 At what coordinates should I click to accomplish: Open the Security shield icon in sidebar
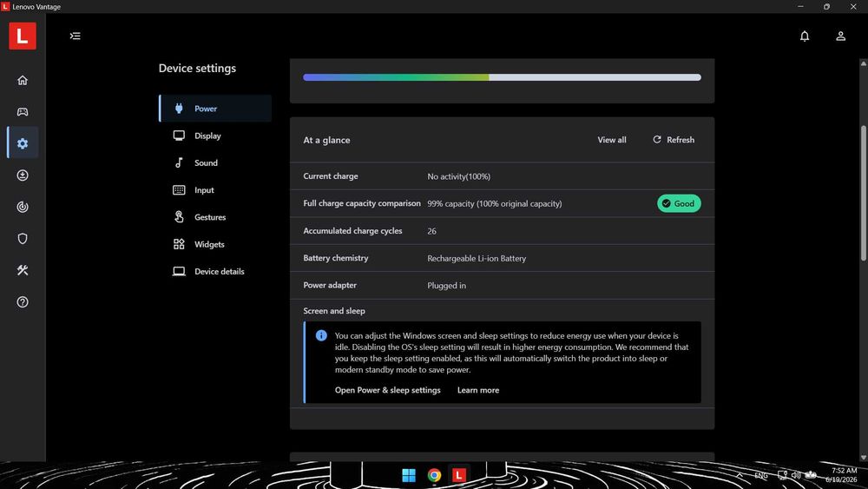coord(23,238)
